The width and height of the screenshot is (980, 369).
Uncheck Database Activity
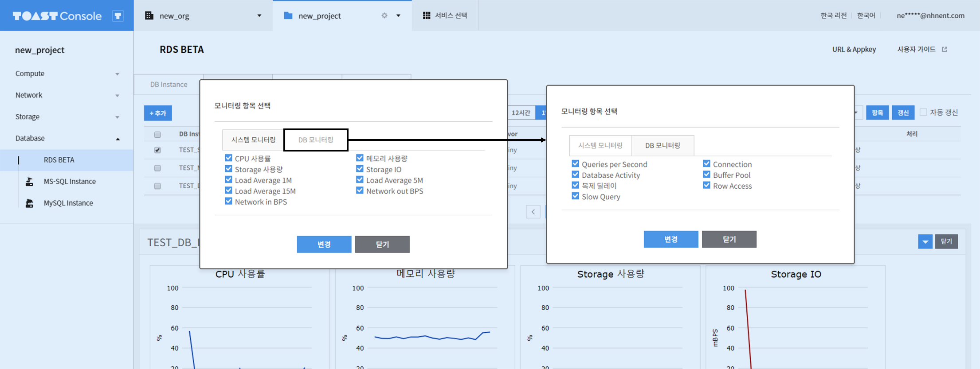[575, 175]
